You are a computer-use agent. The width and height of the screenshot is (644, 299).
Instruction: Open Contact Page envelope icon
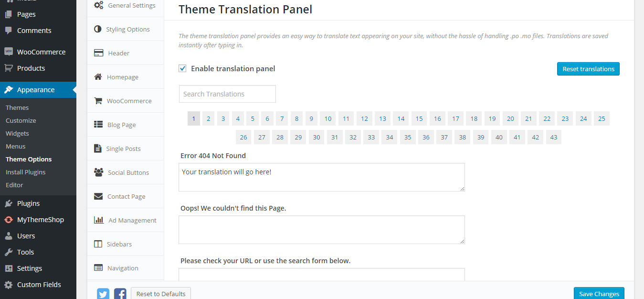click(98, 196)
